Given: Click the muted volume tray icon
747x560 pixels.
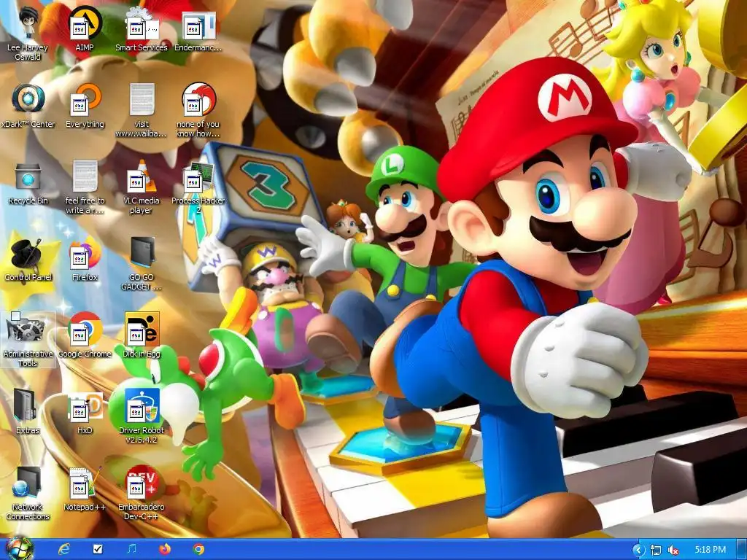Looking at the screenshot, I should (x=673, y=550).
